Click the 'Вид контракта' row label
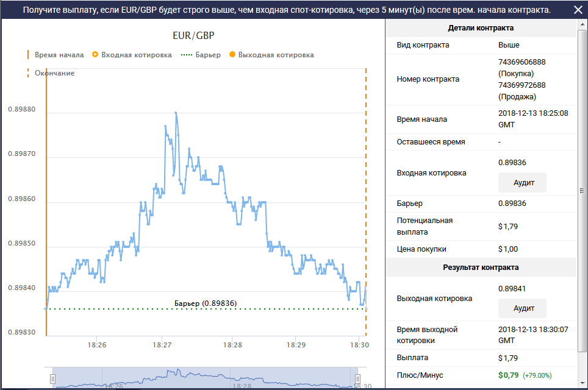Image resolution: width=588 pixels, height=390 pixels. point(423,45)
